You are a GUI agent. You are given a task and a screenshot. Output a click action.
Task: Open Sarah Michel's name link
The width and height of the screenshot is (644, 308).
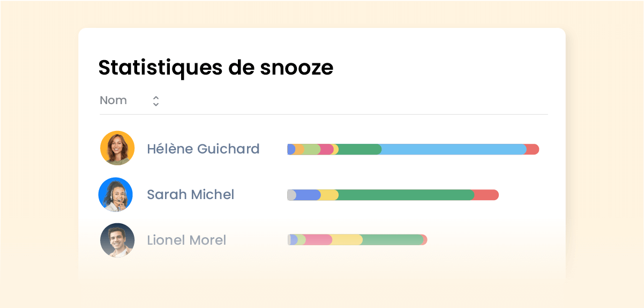point(190,194)
